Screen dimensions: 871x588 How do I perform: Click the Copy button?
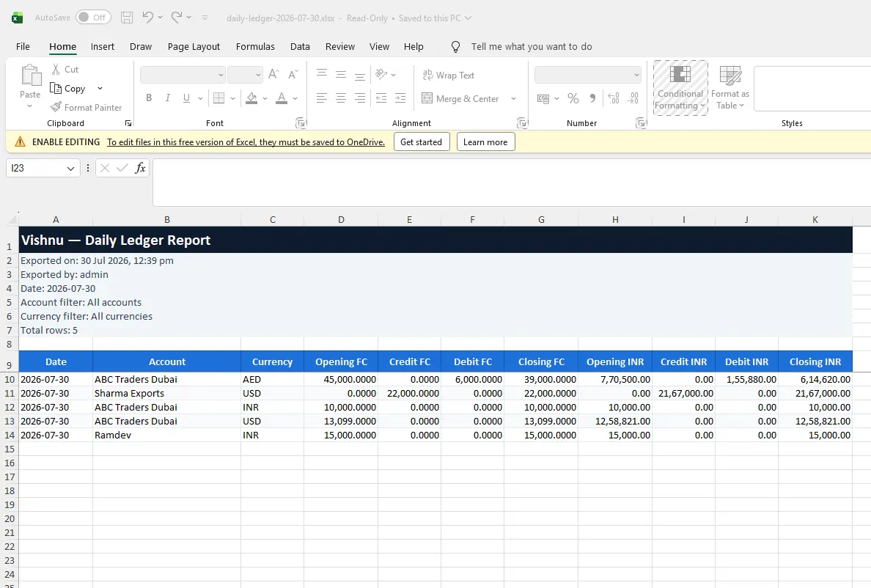pyautogui.click(x=67, y=88)
